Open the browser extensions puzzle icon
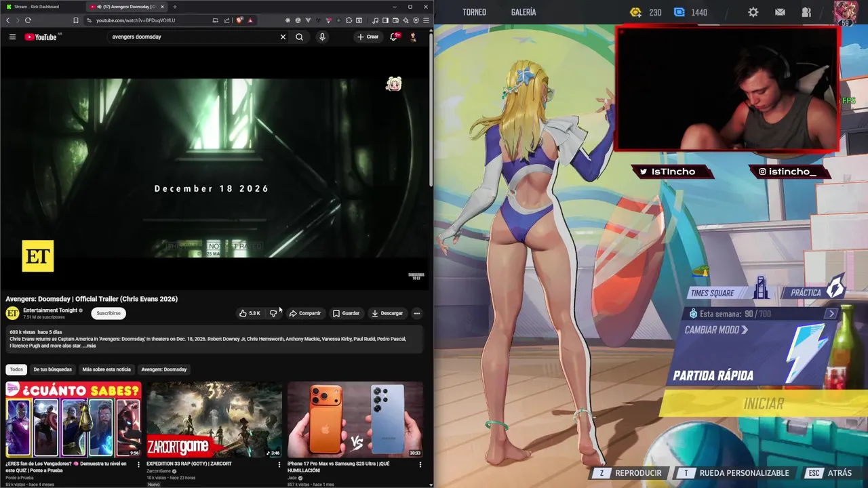868x488 pixels. point(349,20)
